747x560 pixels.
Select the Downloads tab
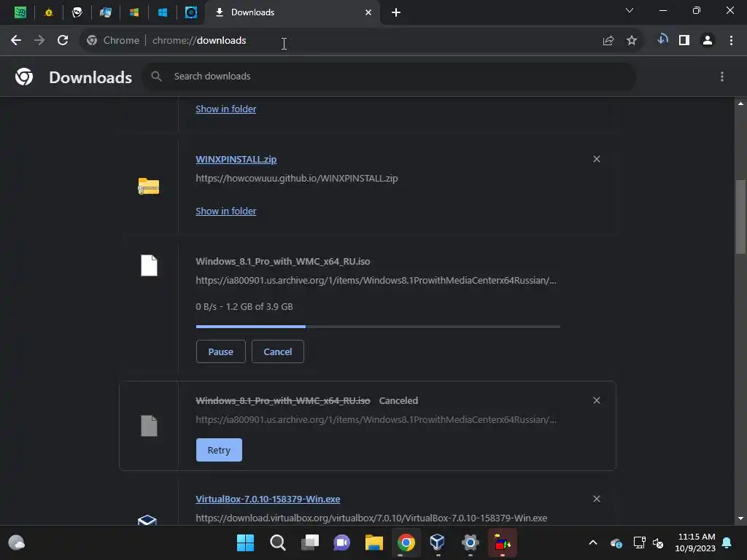coord(292,12)
